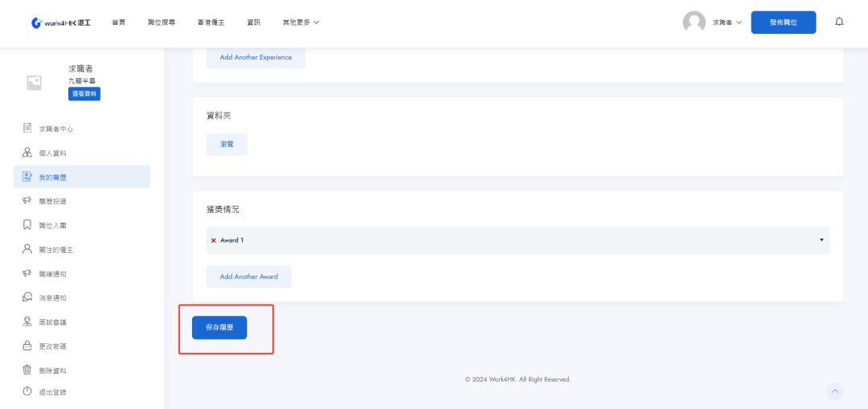This screenshot has height=409, width=868.
Task: Open 香港僱主 in top navigation
Action: (x=210, y=22)
